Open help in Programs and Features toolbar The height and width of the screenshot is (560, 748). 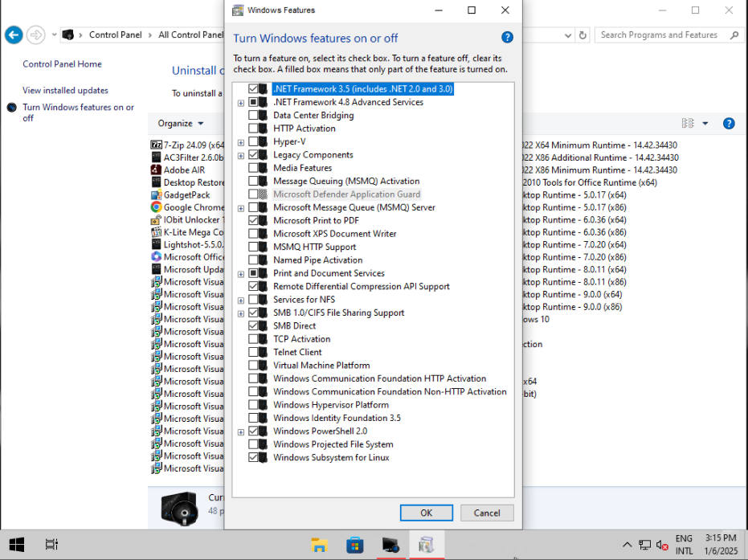click(x=729, y=124)
